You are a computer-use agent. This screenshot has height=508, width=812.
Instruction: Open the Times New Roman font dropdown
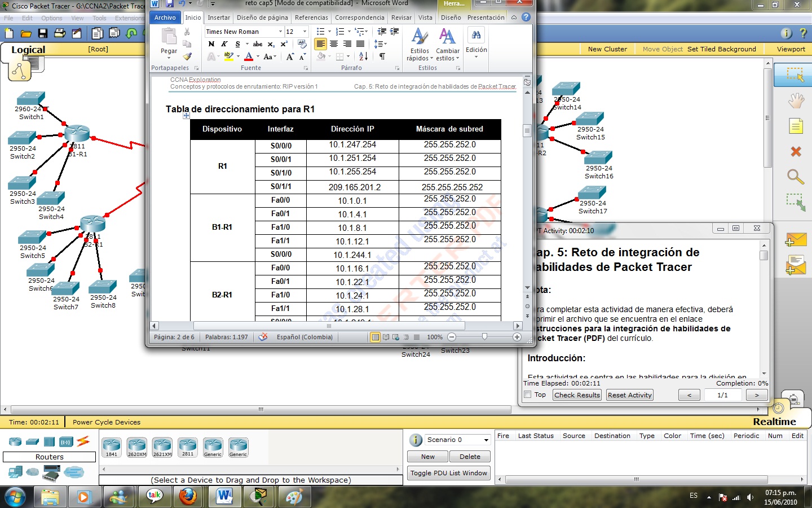[x=280, y=32]
